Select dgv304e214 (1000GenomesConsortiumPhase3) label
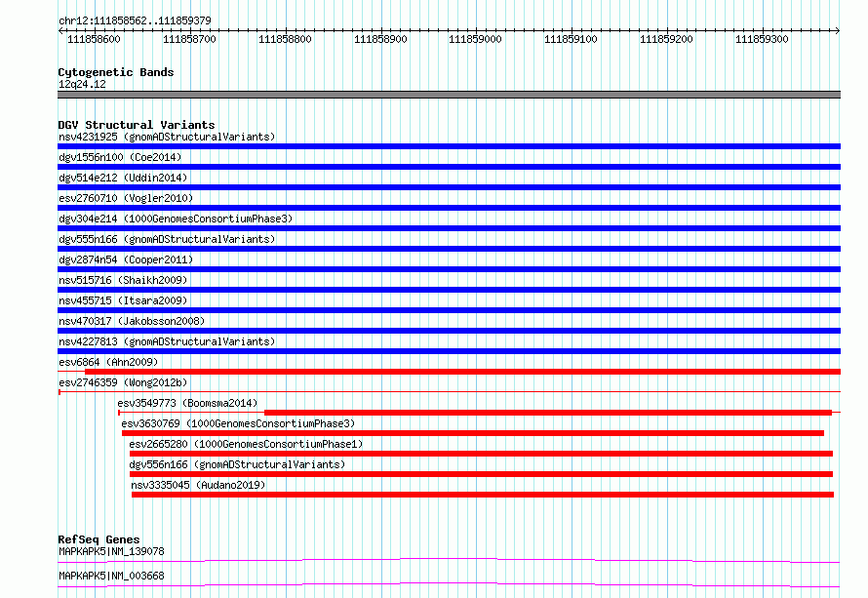 click(x=176, y=219)
